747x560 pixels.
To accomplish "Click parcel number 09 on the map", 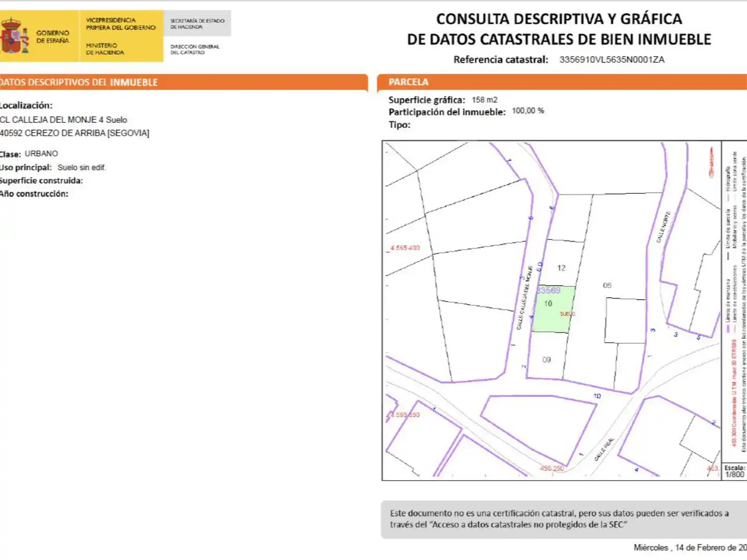I will [547, 359].
